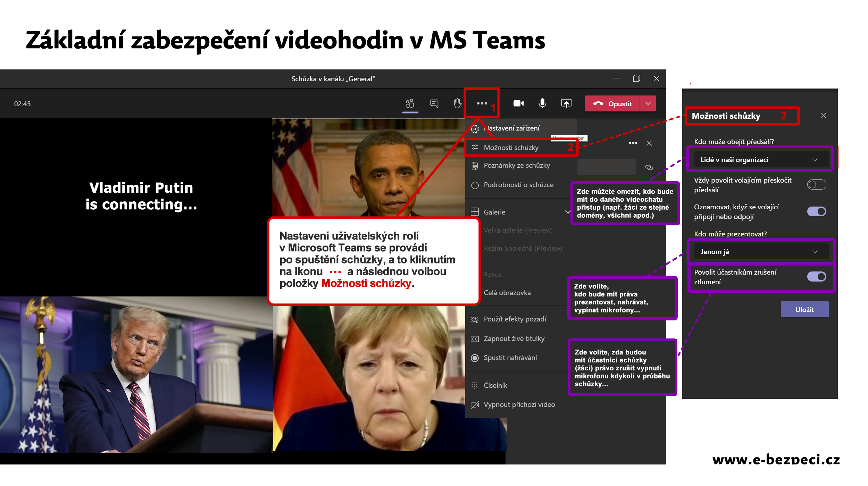Expand the chevron next to Galerie
The width and height of the screenshot is (868, 486).
(568, 212)
